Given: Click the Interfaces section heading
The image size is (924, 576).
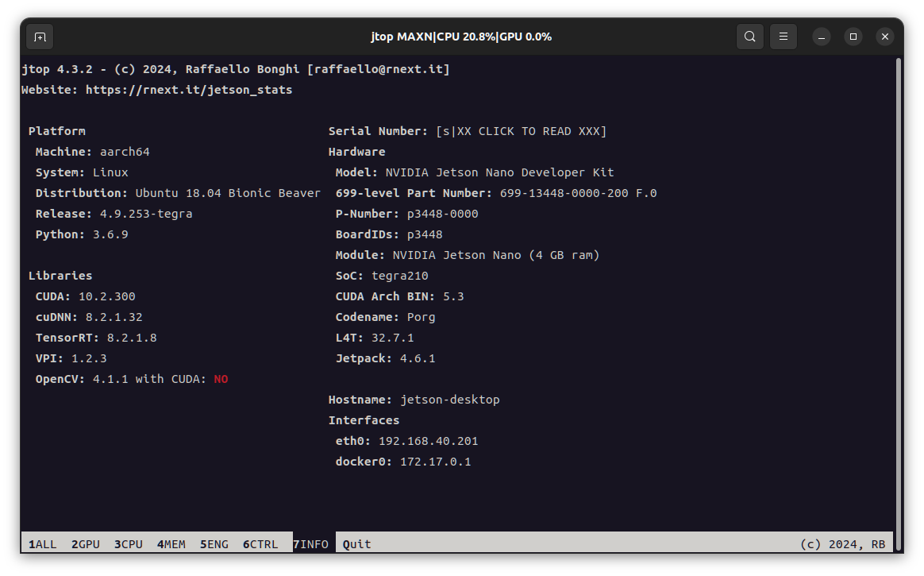Looking at the screenshot, I should click(x=364, y=420).
